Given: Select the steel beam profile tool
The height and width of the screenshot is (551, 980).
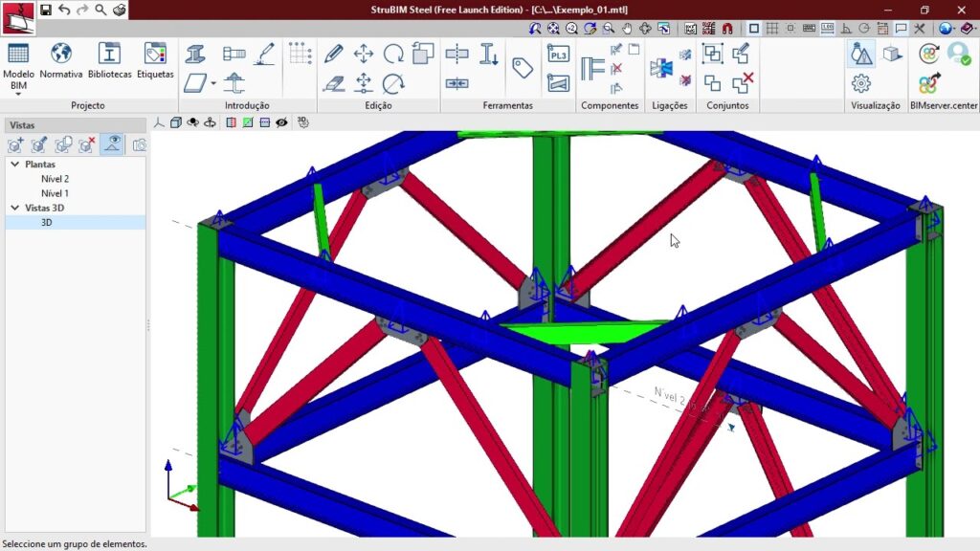Looking at the screenshot, I should coord(195,54).
